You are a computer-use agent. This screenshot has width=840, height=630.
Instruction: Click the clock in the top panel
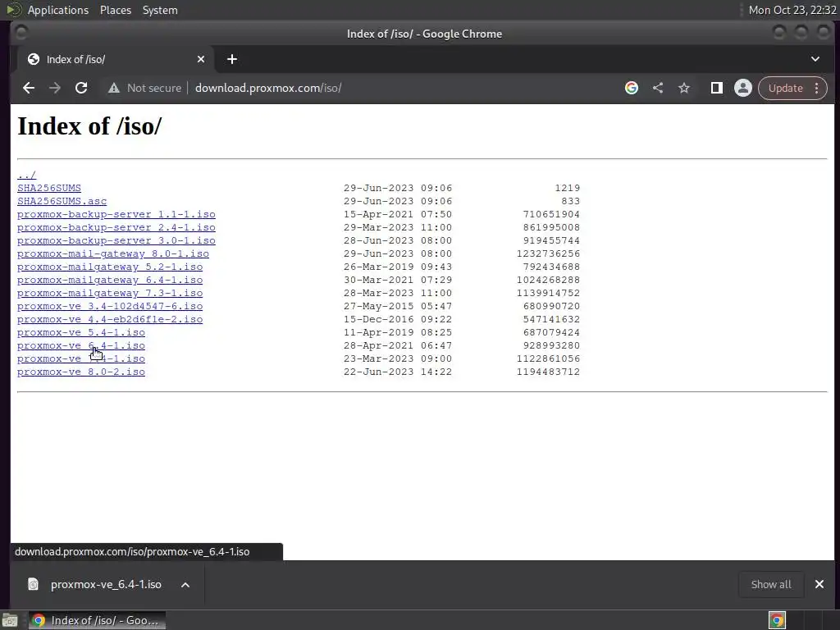click(792, 10)
